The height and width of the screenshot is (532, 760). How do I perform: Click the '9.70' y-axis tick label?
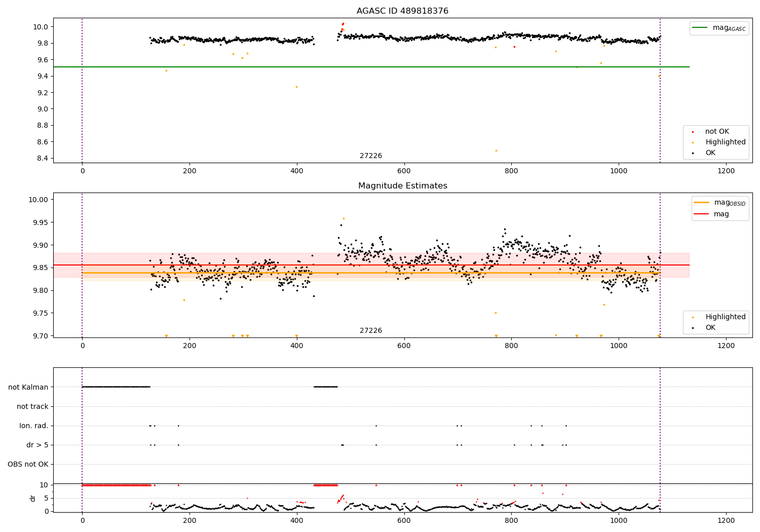pyautogui.click(x=41, y=336)
